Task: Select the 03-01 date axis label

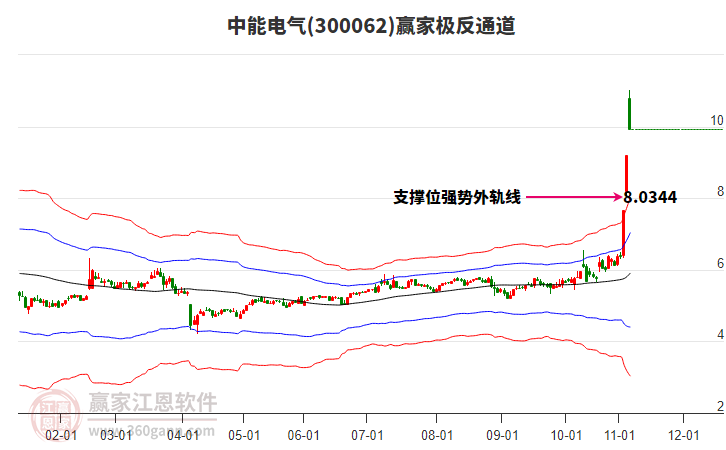Action: [x=116, y=436]
